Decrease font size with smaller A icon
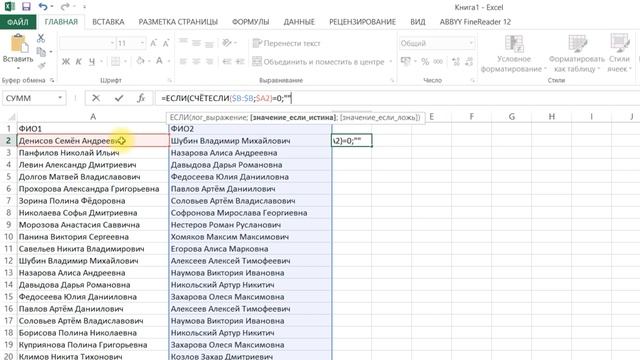 [x=166, y=43]
